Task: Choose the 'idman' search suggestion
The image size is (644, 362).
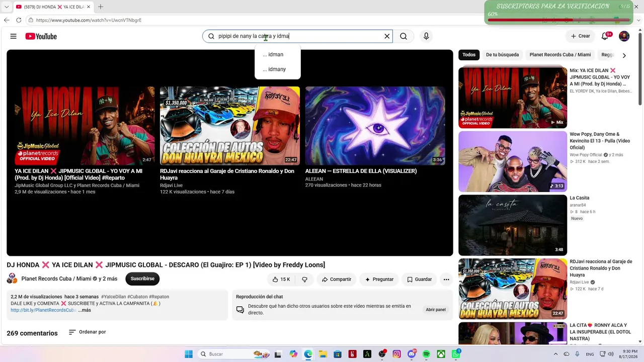Action: 278,54
